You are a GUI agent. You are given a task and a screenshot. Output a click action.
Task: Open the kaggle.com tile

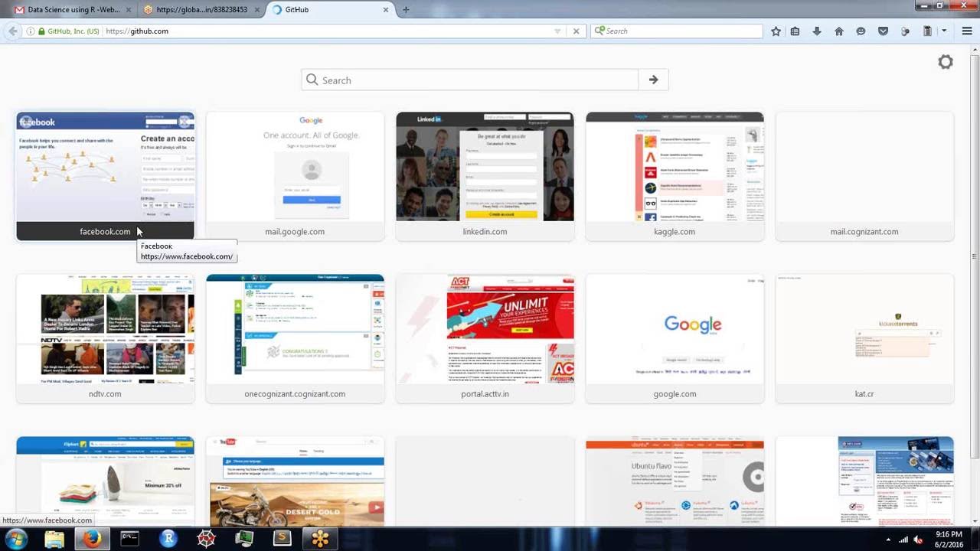coord(675,176)
